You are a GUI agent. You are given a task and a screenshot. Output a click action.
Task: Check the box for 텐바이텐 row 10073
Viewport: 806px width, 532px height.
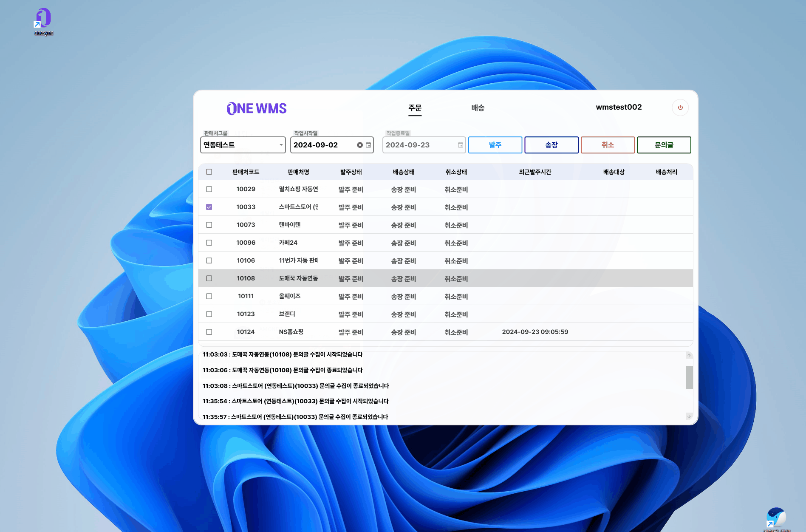point(209,225)
